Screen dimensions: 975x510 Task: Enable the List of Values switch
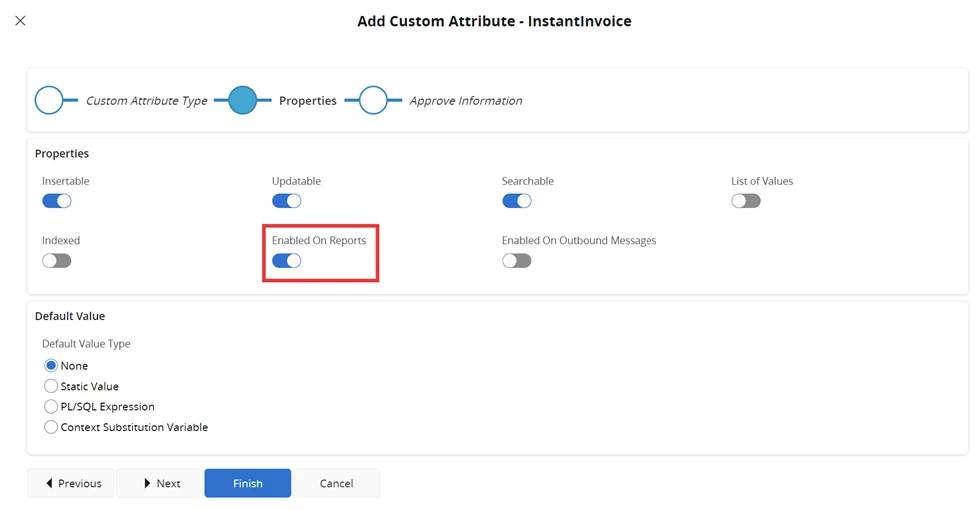tap(746, 201)
